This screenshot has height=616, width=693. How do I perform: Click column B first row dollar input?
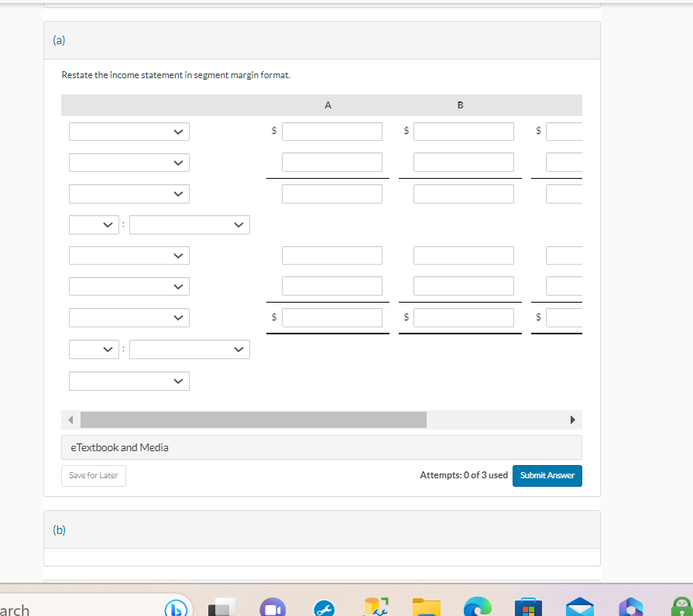click(x=464, y=132)
